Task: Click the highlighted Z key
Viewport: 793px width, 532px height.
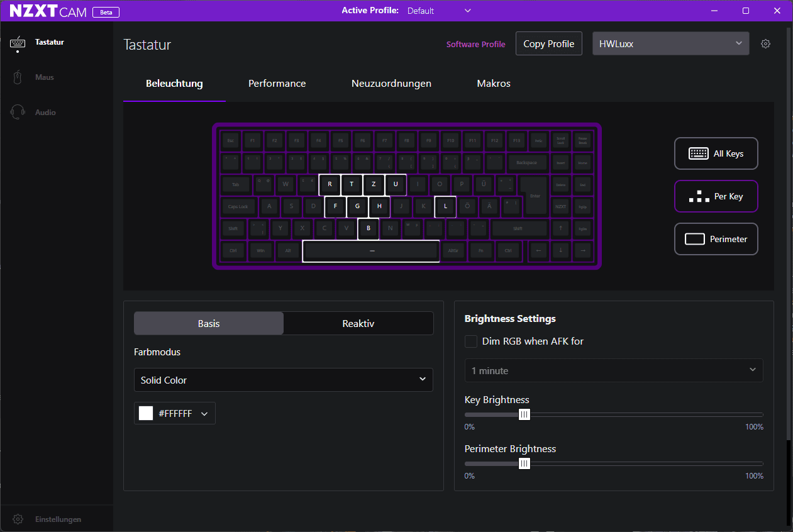Action: coord(374,184)
